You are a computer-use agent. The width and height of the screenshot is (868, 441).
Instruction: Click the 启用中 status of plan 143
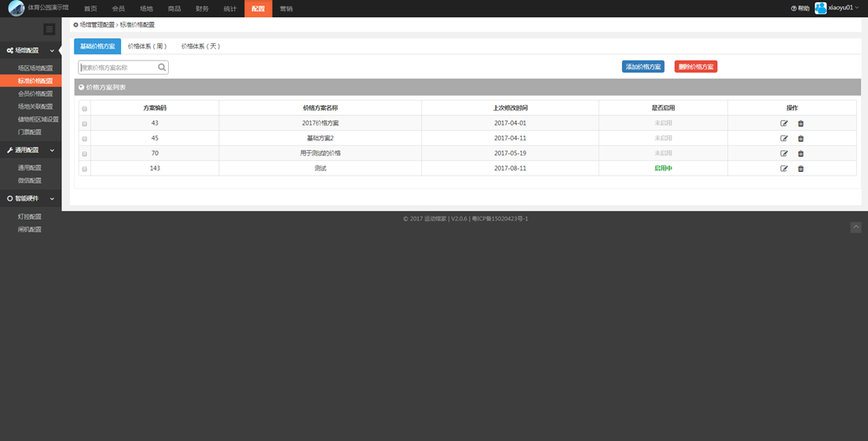[663, 168]
